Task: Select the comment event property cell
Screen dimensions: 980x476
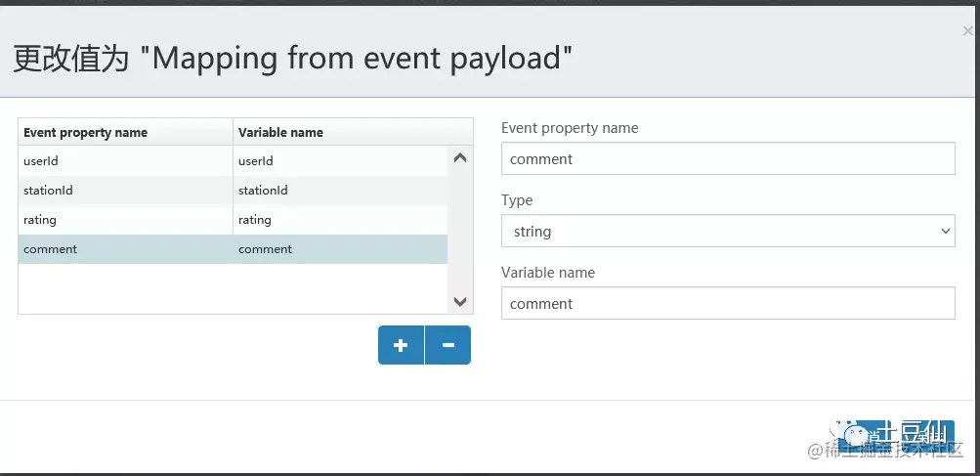Action: 126,249
